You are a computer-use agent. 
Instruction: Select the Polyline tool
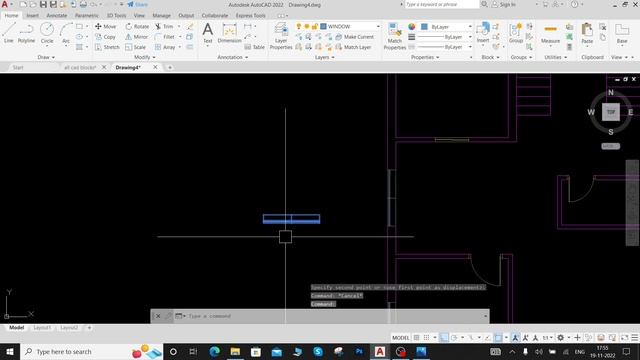26,33
